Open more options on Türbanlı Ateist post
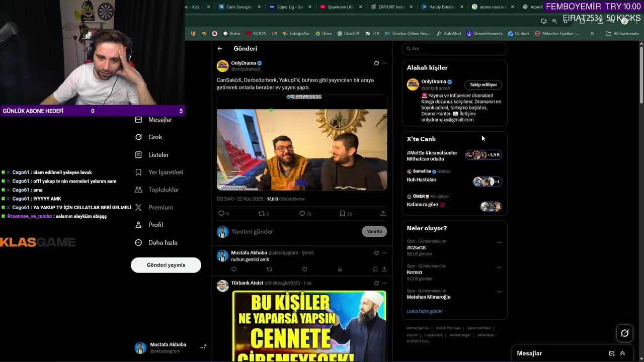 click(x=384, y=283)
